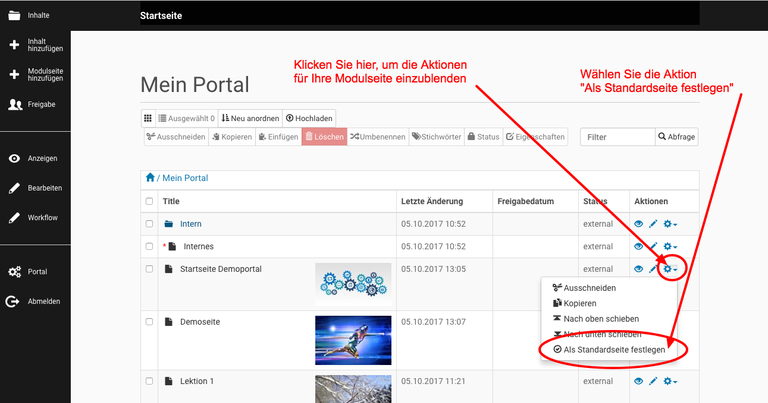Open actions gear dropdown for Internes
Viewport: 768px width, 403px height.
(670, 246)
